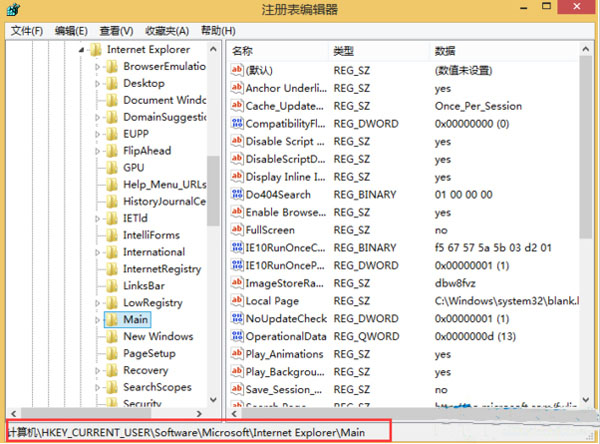Image resolution: width=600 pixels, height=444 pixels.
Task: Expand the BrowserEmulation key
Action: [98, 67]
